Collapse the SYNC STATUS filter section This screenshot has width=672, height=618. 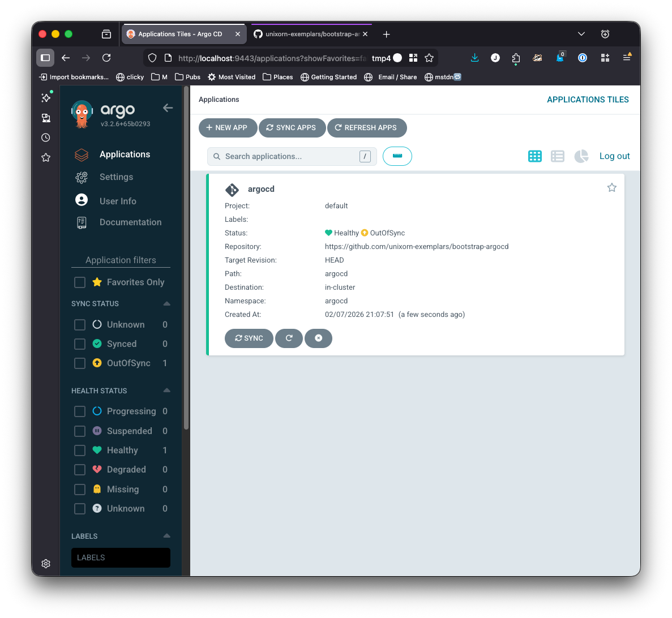166,303
